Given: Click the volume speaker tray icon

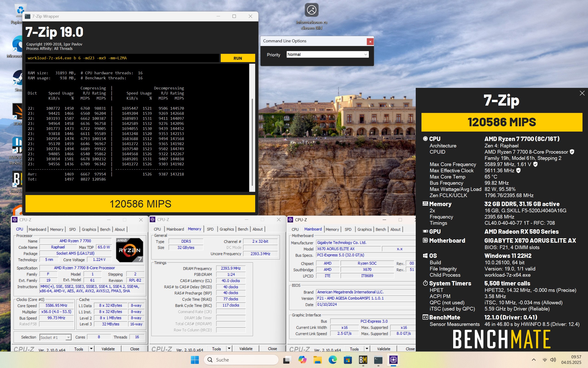Looking at the screenshot, I should (553, 360).
